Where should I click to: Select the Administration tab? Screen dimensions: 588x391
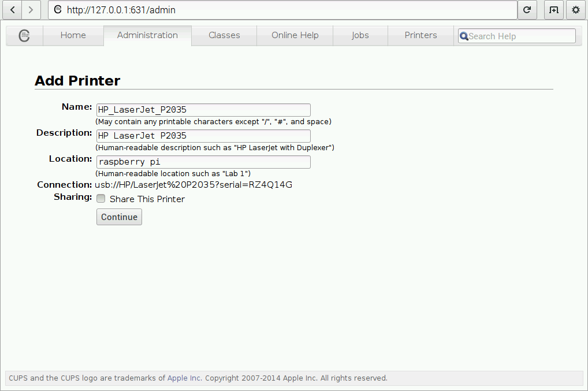(x=147, y=35)
